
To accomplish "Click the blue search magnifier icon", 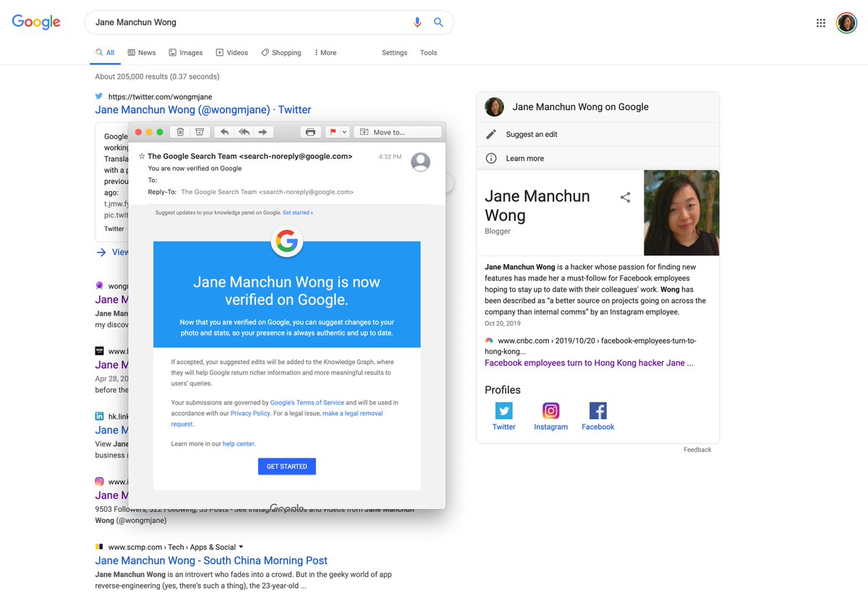I will [438, 22].
